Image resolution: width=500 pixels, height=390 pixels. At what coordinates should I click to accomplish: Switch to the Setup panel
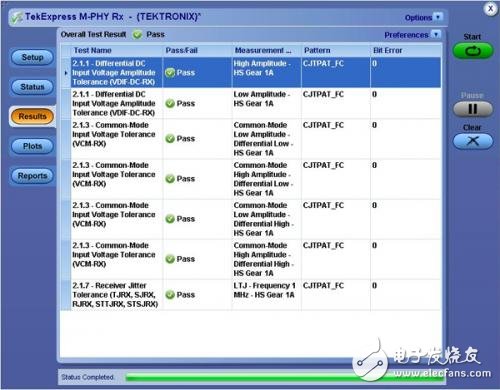click(32, 57)
